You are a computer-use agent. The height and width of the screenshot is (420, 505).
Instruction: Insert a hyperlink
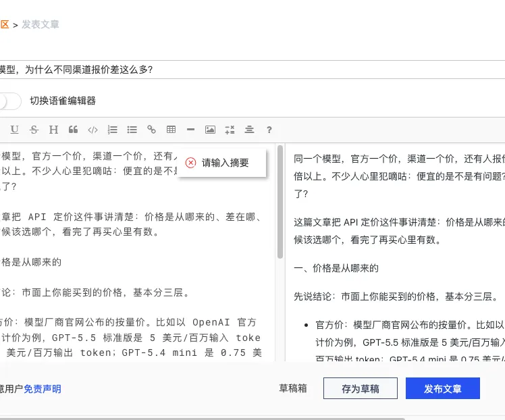[151, 130]
